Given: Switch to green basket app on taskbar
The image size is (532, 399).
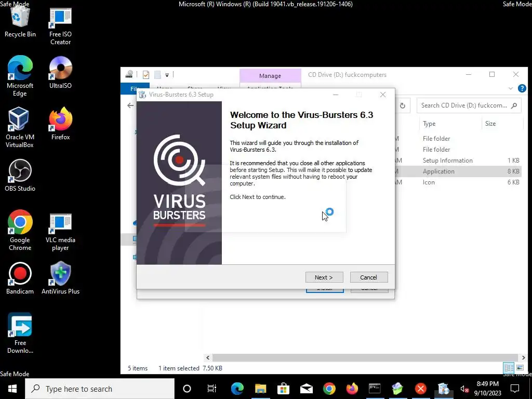Looking at the screenshot, I should [x=397, y=389].
